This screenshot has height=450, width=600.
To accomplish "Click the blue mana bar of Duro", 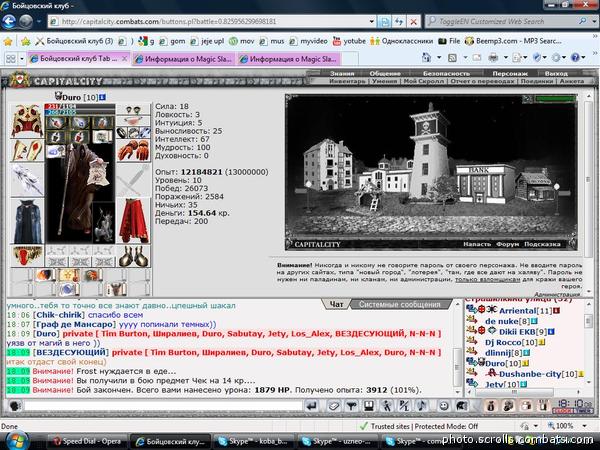I will (80, 112).
